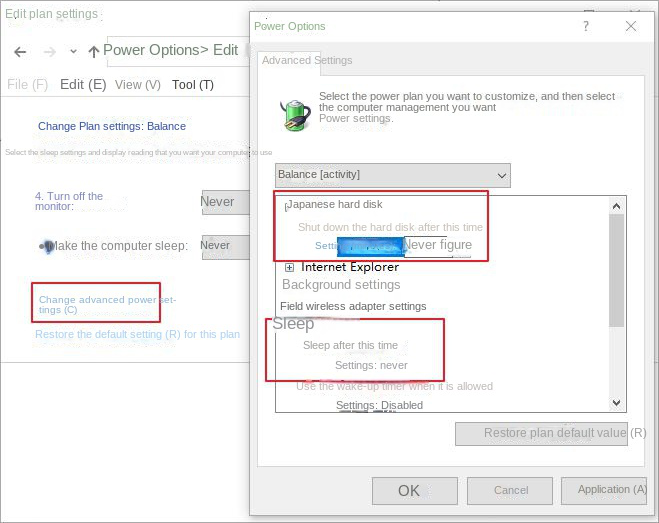Click the up one level arrow
The image size is (659, 523).
(94, 51)
